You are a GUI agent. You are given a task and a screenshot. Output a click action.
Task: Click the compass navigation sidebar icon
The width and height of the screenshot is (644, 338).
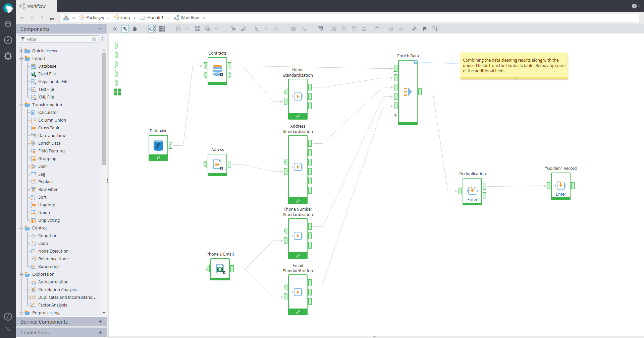click(8, 40)
